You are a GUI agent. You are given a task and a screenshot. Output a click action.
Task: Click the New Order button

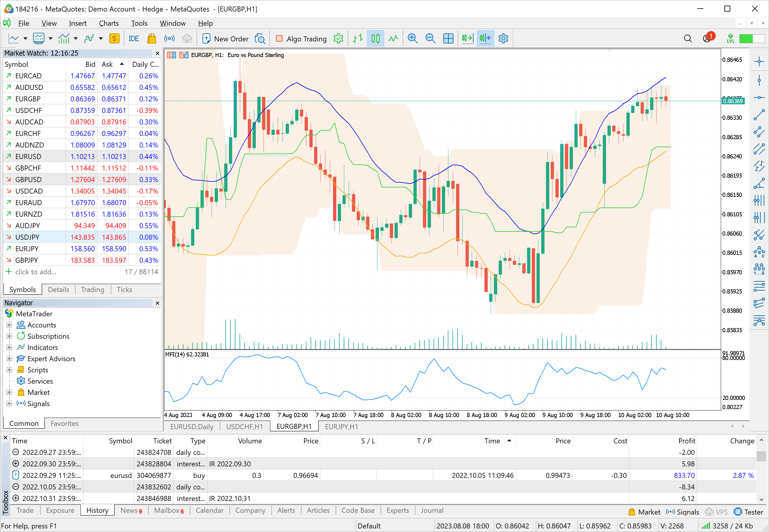pos(225,39)
